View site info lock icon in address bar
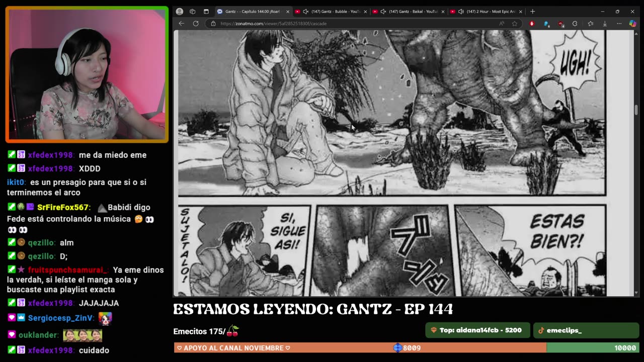Viewport: 644px width, 362px height. click(213, 24)
